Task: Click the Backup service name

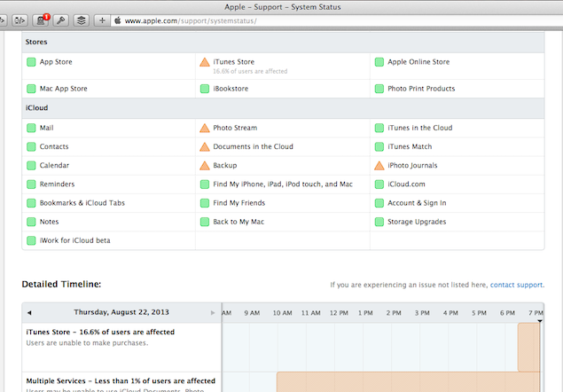Action: click(x=225, y=165)
